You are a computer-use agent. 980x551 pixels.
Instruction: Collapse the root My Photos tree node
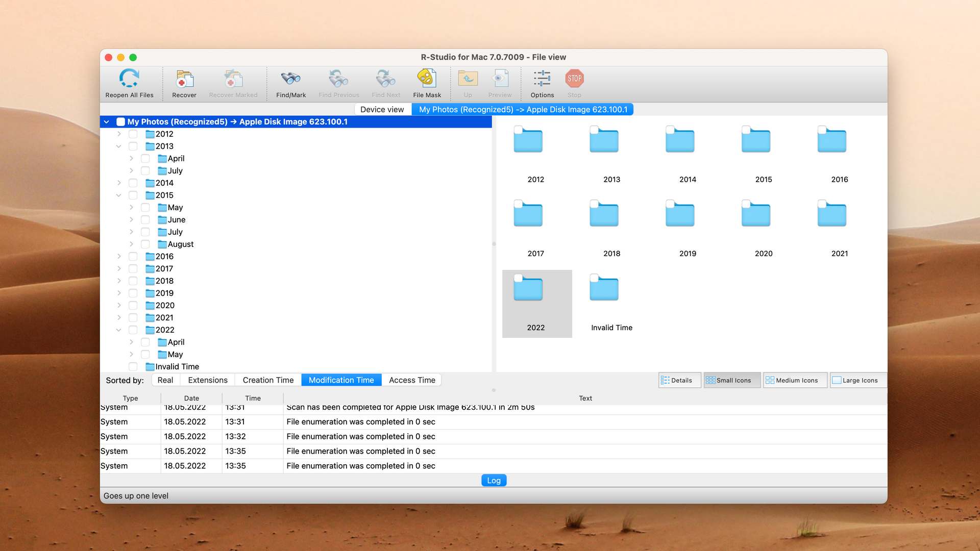click(107, 122)
